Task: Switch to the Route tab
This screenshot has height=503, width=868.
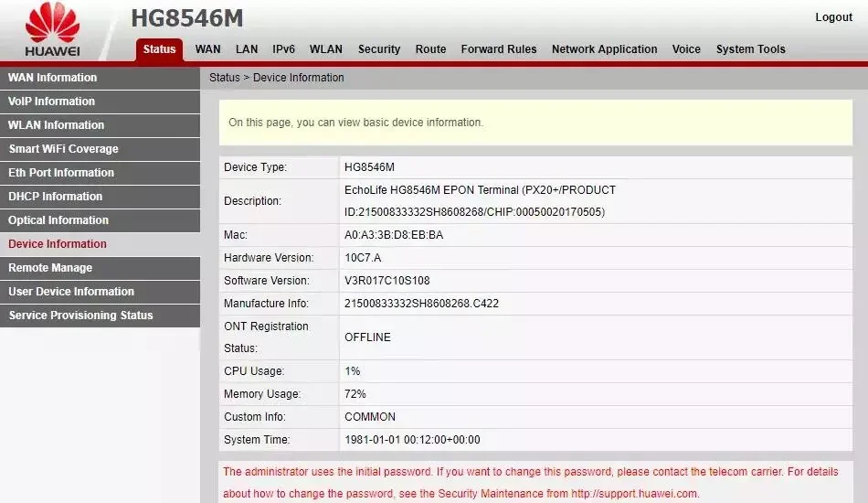Action: coord(430,49)
